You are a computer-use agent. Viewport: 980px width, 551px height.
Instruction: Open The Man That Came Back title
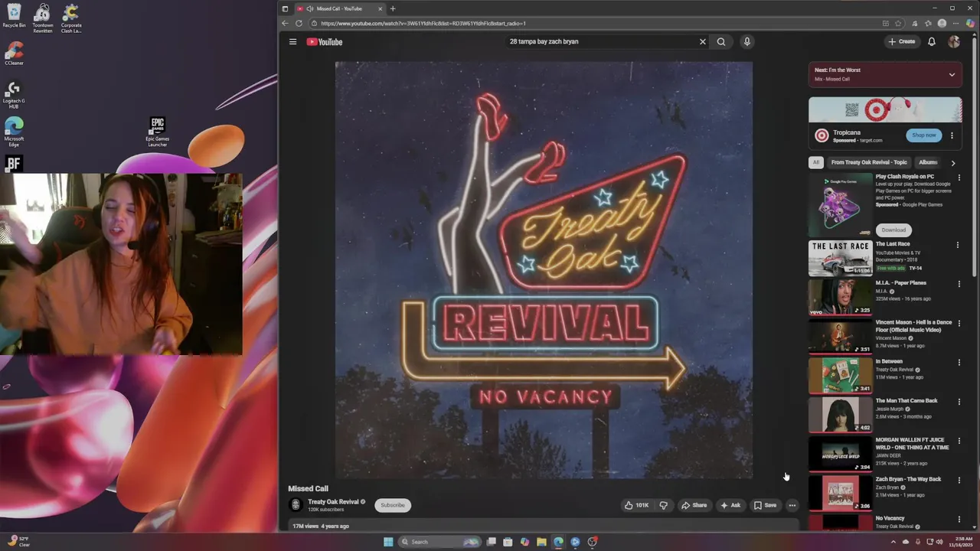[x=906, y=401]
